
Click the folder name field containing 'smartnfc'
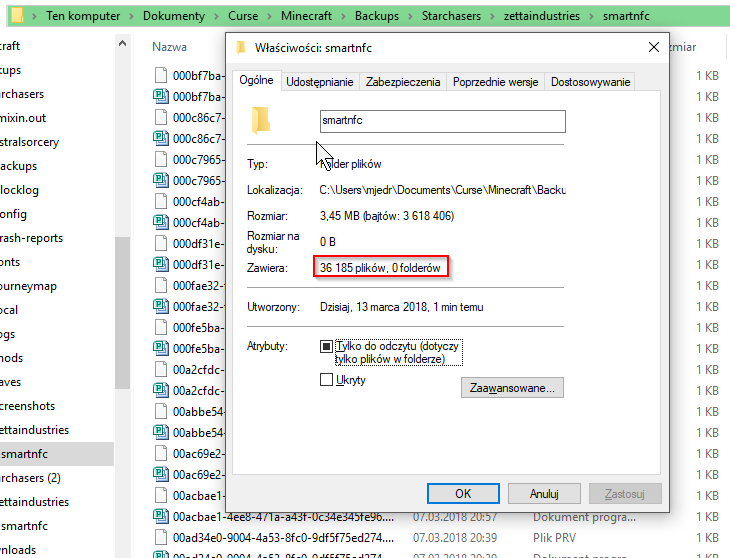pyautogui.click(x=441, y=121)
